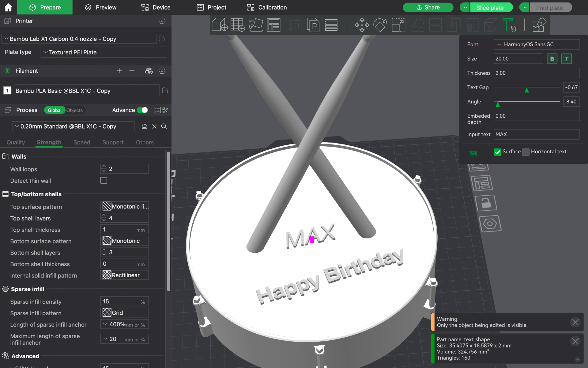This screenshot has width=588, height=368.
Task: Open the 0.20mm Standard process preset dropdown
Action: click(x=73, y=126)
